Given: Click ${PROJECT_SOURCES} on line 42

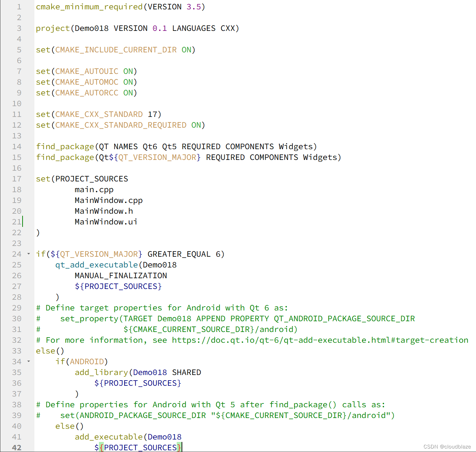Looking at the screenshot, I should click(138, 448).
